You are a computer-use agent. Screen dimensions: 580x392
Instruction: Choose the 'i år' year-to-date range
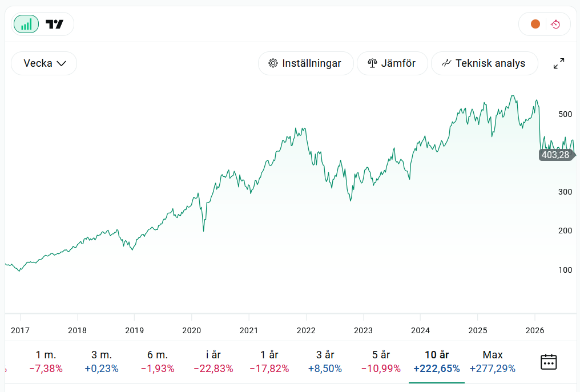point(214,362)
